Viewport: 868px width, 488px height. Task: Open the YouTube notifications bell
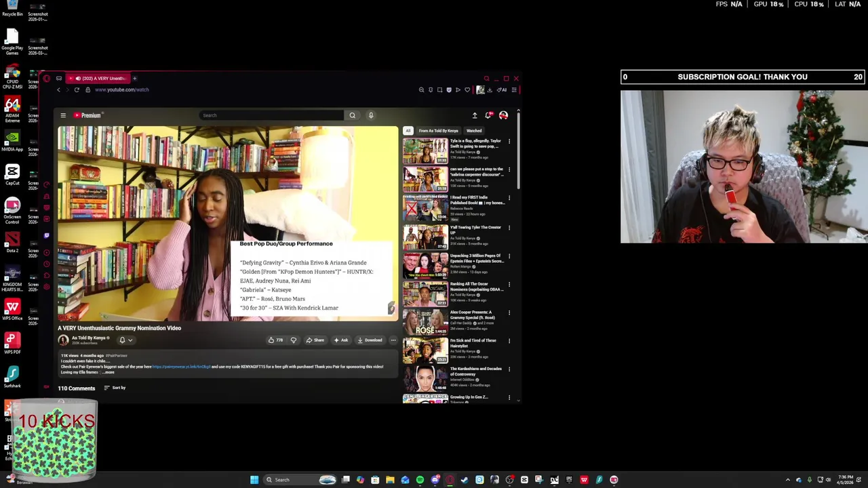click(x=488, y=115)
